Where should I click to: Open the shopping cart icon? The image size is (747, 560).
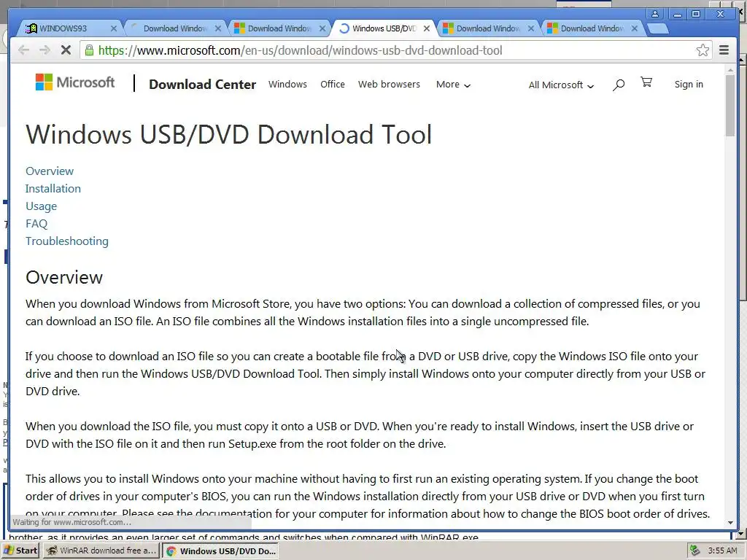(646, 82)
